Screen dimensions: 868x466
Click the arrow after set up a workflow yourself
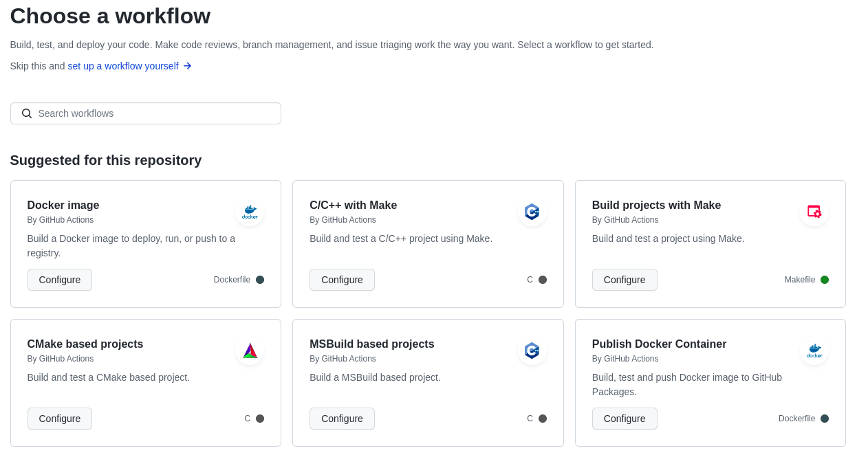(187, 66)
